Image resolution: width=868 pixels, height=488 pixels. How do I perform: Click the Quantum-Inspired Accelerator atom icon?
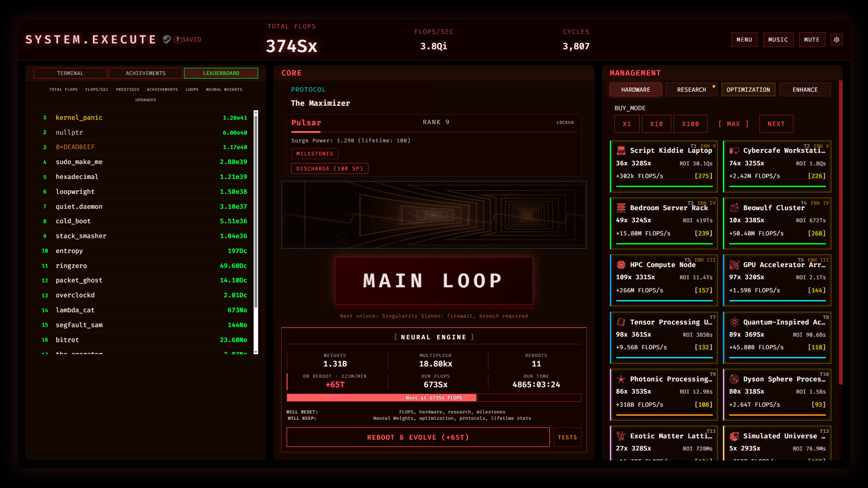(734, 322)
